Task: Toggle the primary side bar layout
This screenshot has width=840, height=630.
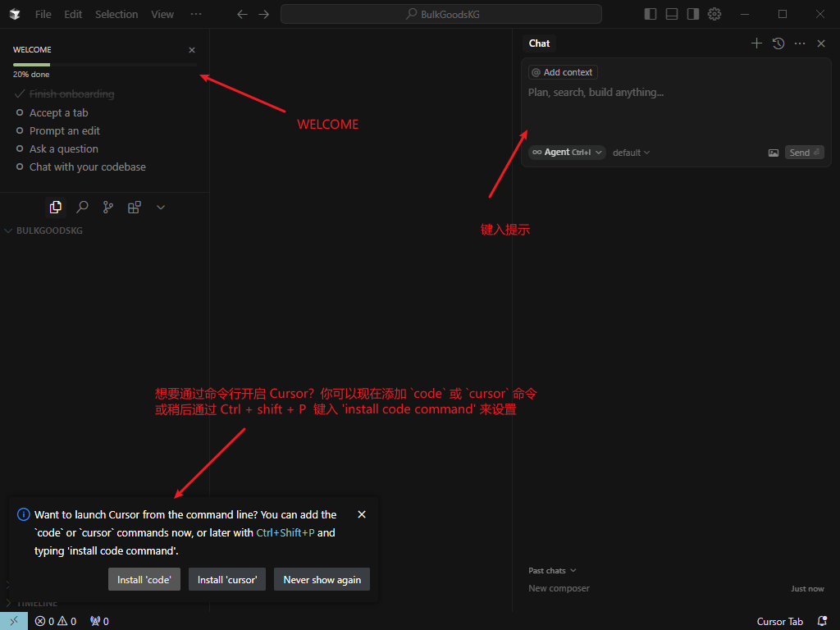Action: click(x=651, y=14)
